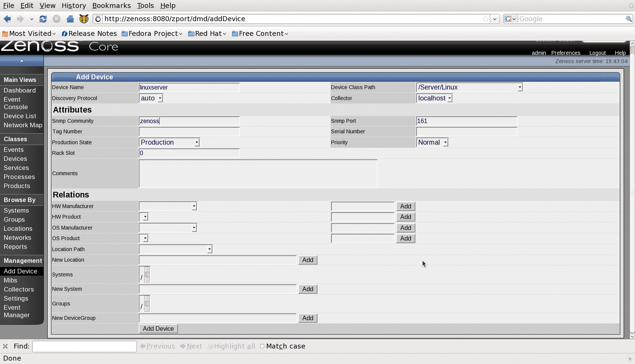Open the OS Product dropdown
This screenshot has height=364, width=635.
click(x=144, y=238)
